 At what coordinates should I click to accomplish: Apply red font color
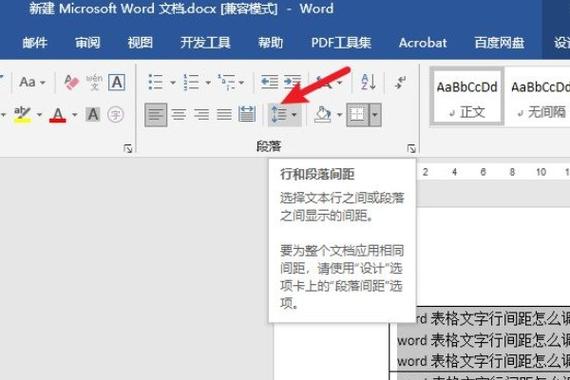click(57, 115)
